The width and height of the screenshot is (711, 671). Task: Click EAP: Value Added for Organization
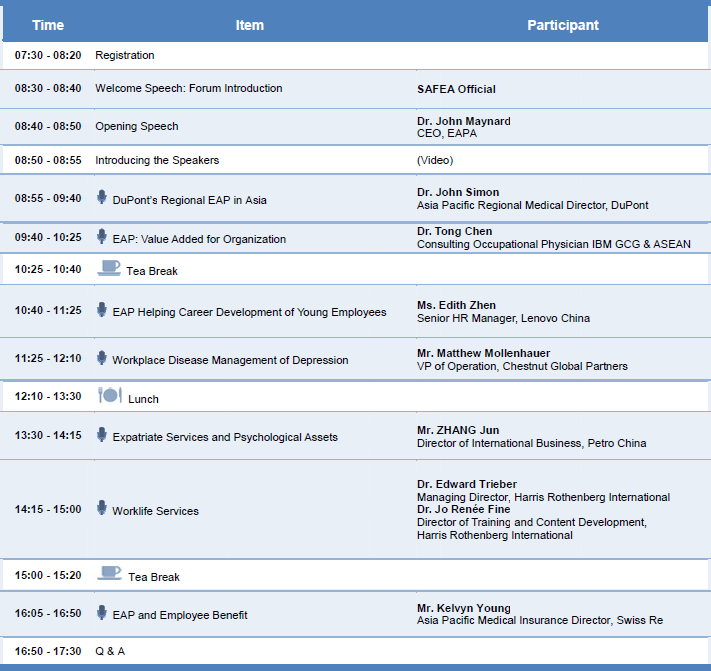pos(199,239)
